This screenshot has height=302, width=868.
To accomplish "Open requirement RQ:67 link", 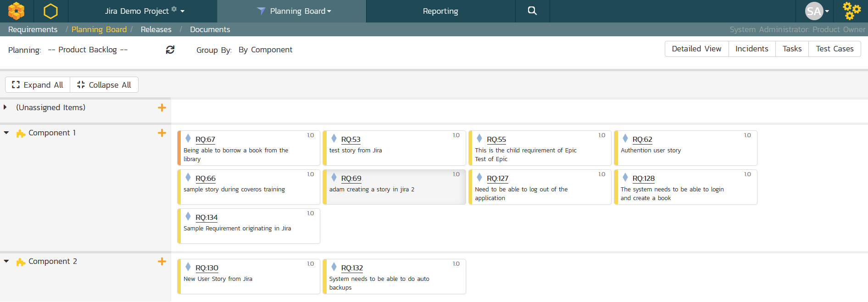I will click(x=205, y=140).
